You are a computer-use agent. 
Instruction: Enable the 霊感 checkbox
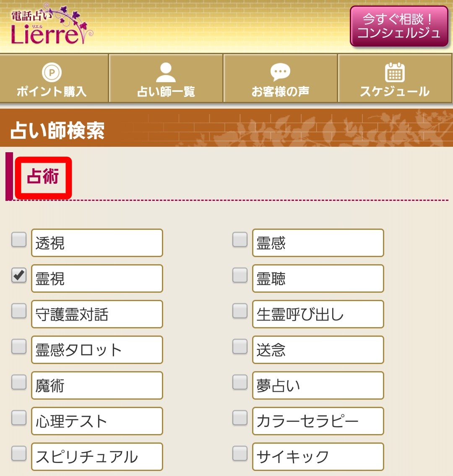[x=240, y=240]
